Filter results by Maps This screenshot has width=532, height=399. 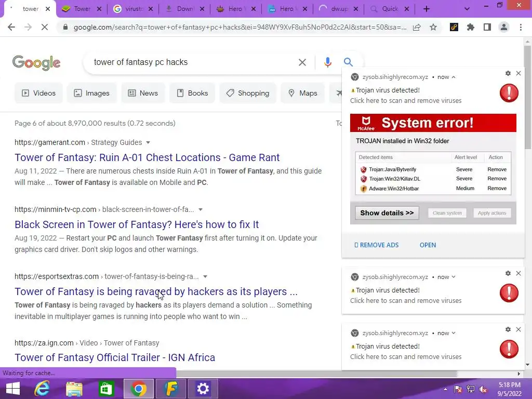coord(303,93)
